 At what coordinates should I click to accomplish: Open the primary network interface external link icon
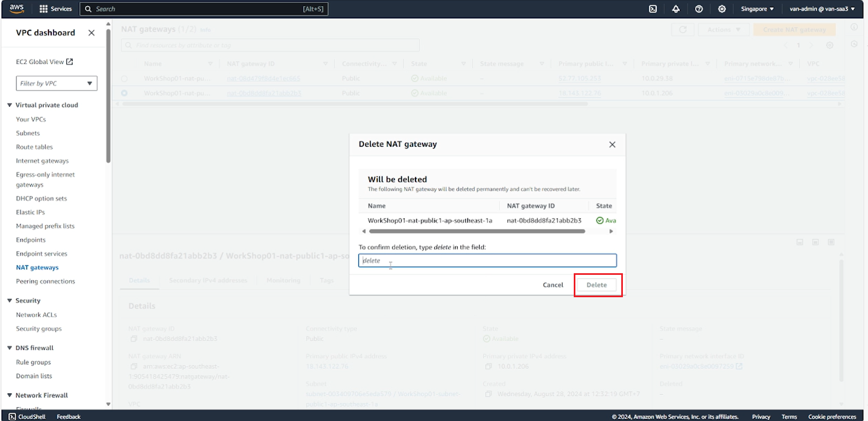(739, 366)
